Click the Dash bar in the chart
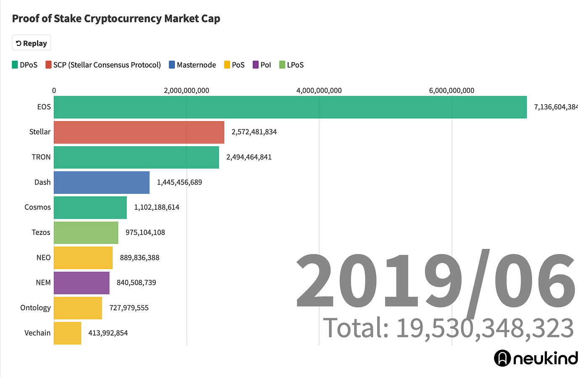The image size is (588, 378). coord(102,182)
